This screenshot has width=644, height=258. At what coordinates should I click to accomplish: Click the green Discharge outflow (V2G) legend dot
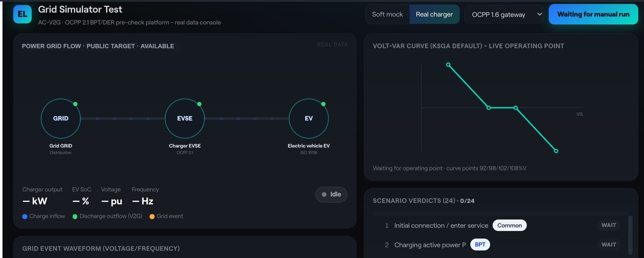(75, 217)
